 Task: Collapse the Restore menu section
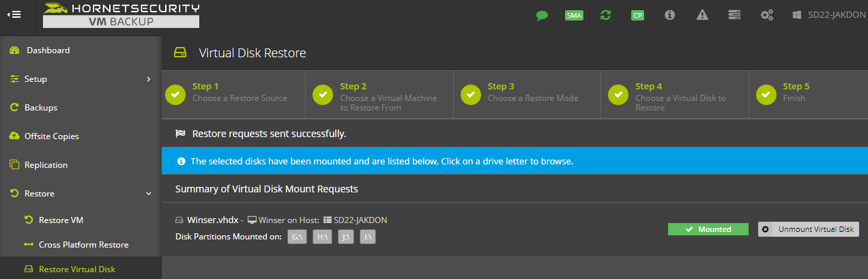pyautogui.click(x=149, y=194)
